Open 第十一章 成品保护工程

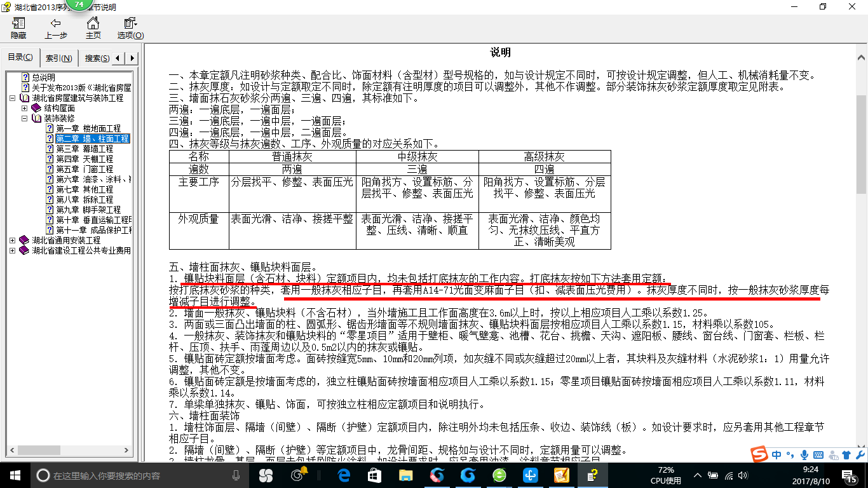[x=93, y=230]
